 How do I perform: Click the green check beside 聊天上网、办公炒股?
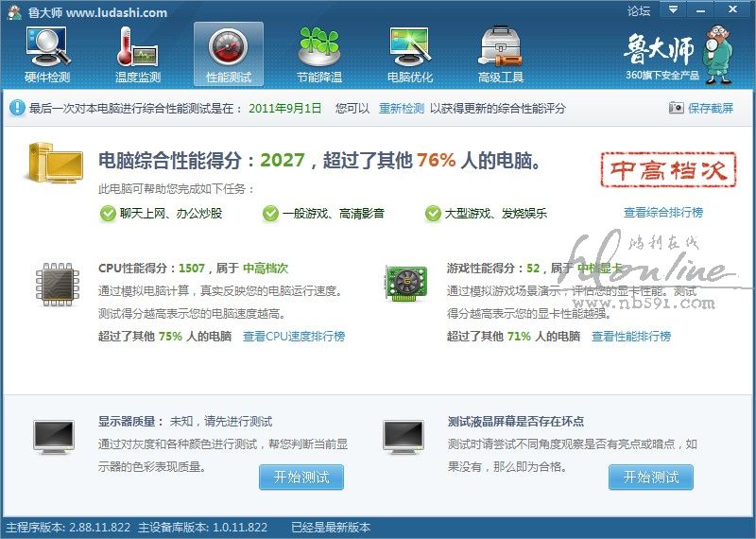pyautogui.click(x=108, y=214)
